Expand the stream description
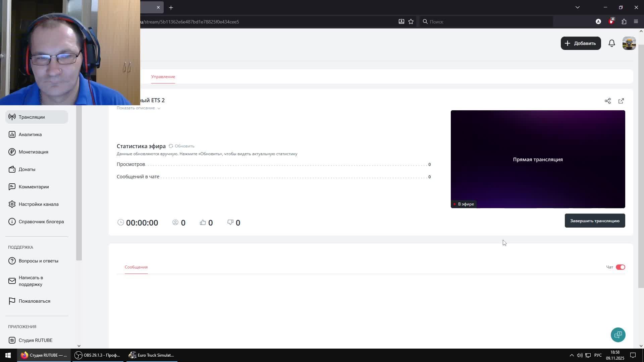This screenshot has width=644, height=362. pyautogui.click(x=138, y=108)
